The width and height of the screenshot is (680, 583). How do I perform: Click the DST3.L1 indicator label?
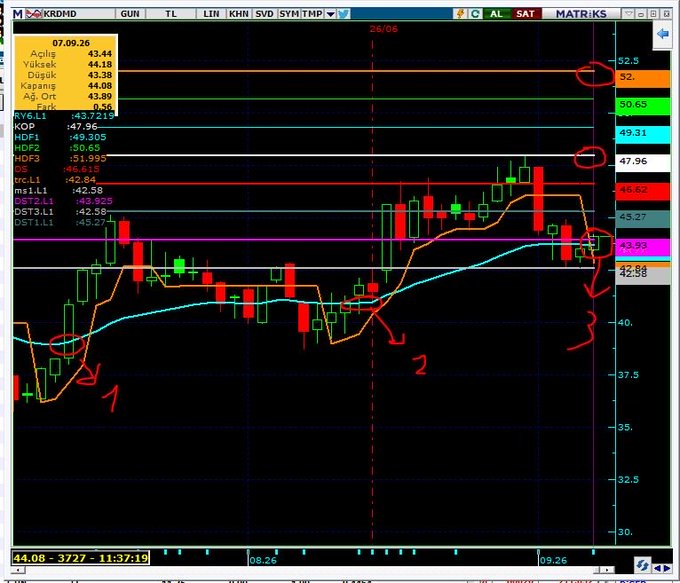tap(34, 212)
